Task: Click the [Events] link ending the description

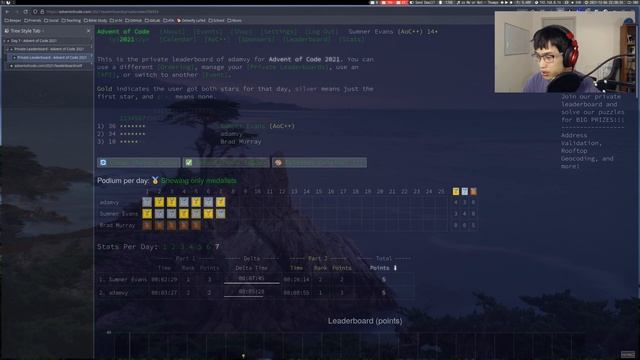Action: [215, 75]
